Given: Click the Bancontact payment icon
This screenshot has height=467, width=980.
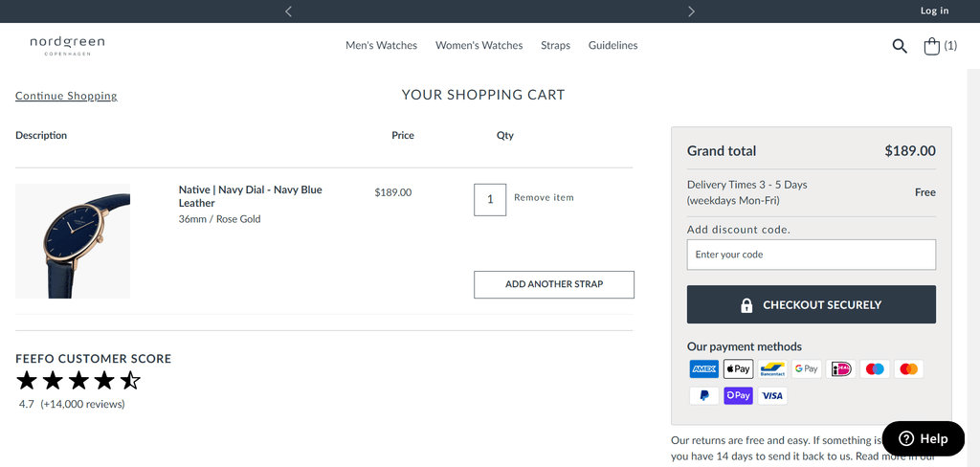Looking at the screenshot, I should point(772,369).
